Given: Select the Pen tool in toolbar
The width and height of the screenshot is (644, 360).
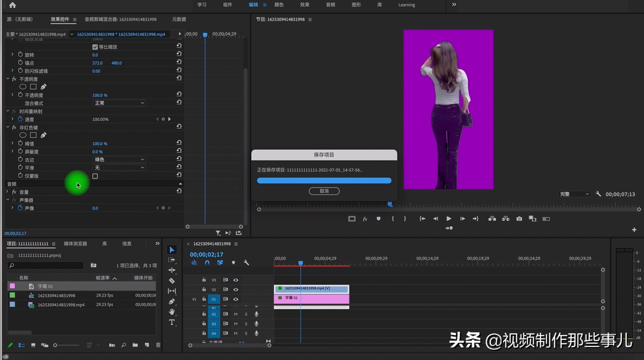Looking at the screenshot, I should click(x=172, y=301).
